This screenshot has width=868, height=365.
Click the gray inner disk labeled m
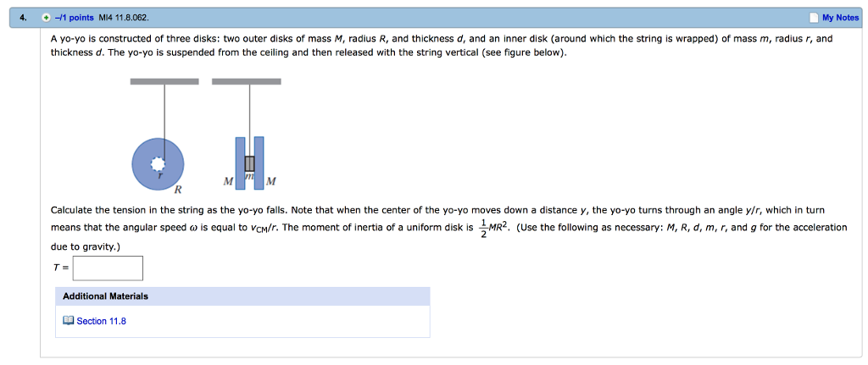[x=249, y=163]
